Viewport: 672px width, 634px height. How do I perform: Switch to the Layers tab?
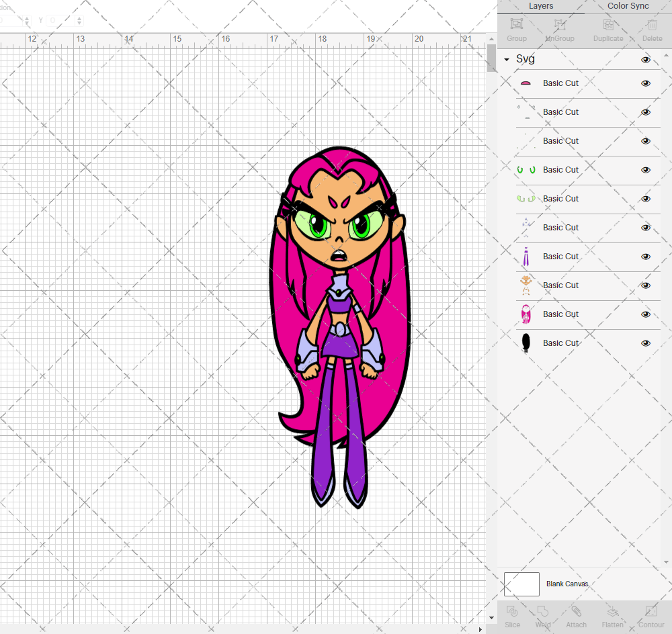coord(541,6)
